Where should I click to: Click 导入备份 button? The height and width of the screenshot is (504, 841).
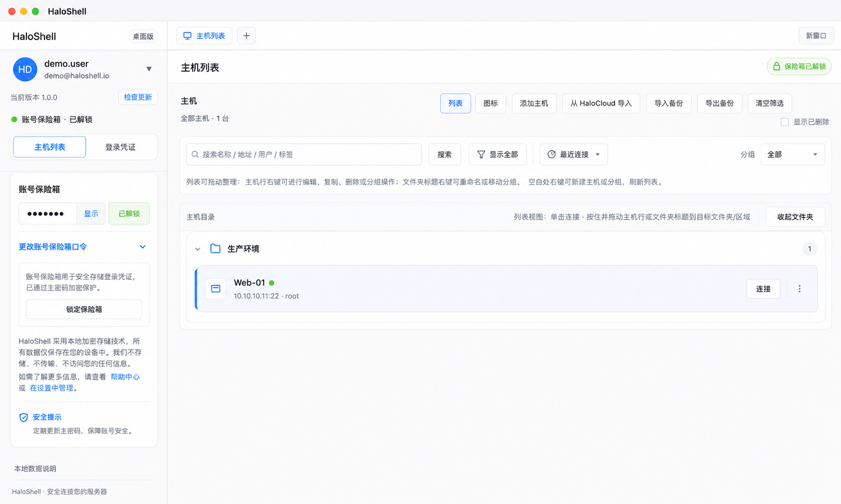669,103
